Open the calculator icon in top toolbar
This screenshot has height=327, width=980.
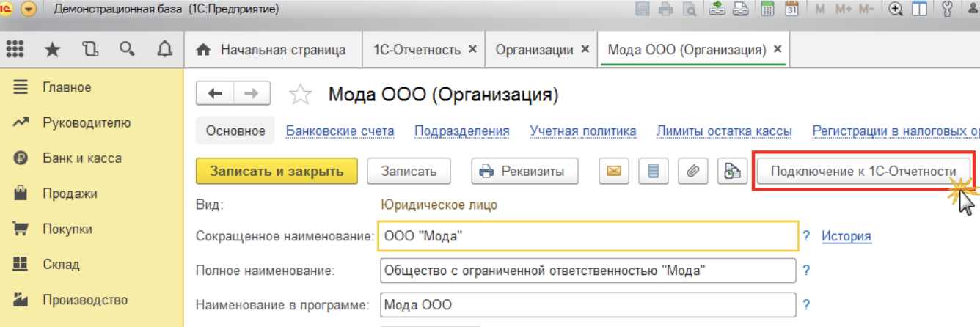(767, 10)
